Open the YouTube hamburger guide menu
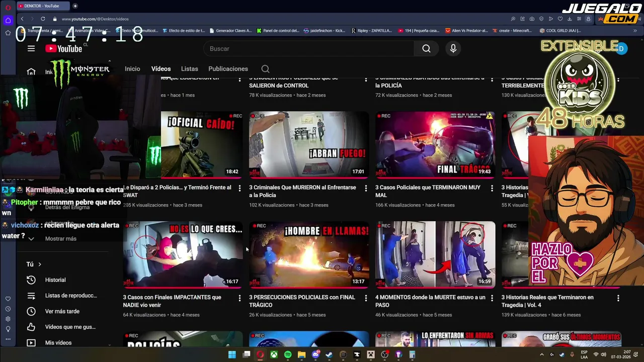644x362 pixels. tap(31, 48)
